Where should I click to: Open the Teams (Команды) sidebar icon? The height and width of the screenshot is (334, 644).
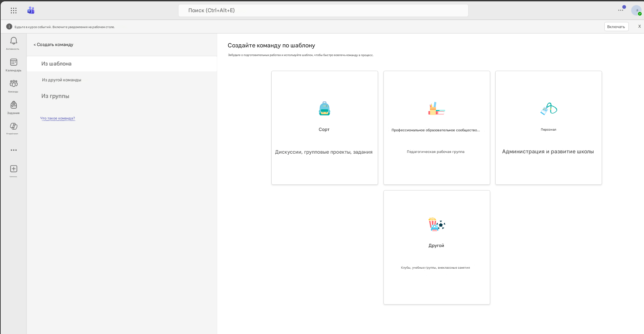(14, 84)
